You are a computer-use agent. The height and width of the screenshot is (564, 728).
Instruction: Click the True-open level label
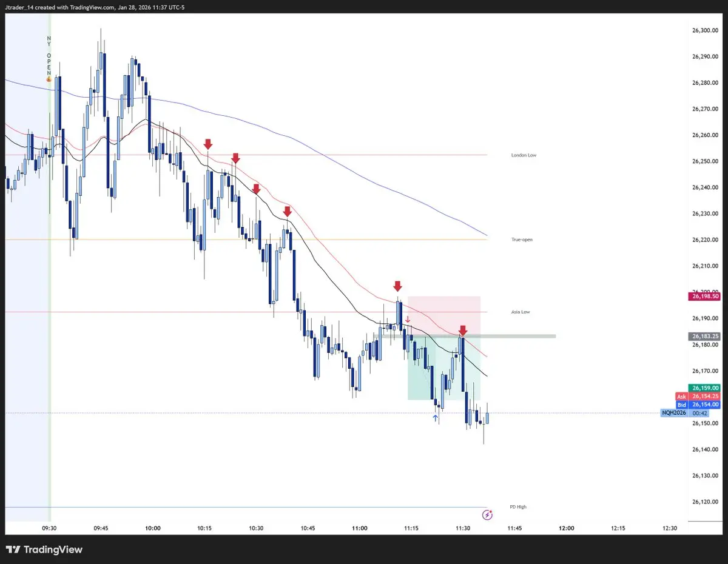point(522,240)
